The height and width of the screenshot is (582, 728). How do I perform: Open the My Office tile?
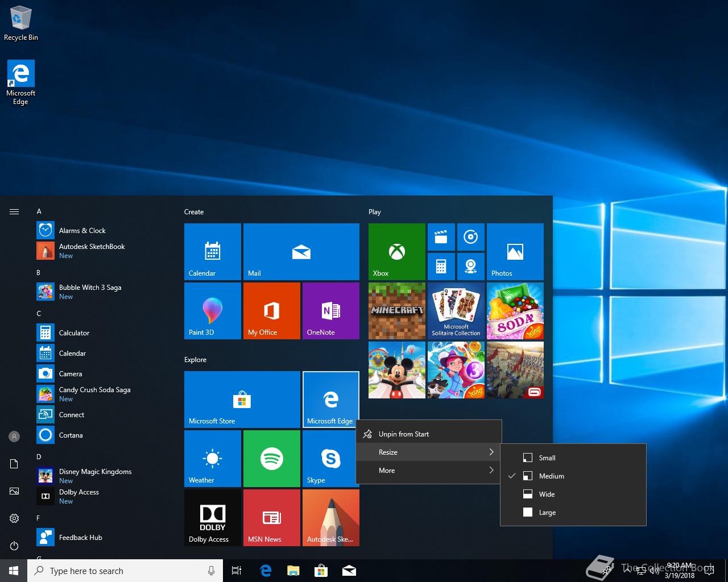[272, 311]
